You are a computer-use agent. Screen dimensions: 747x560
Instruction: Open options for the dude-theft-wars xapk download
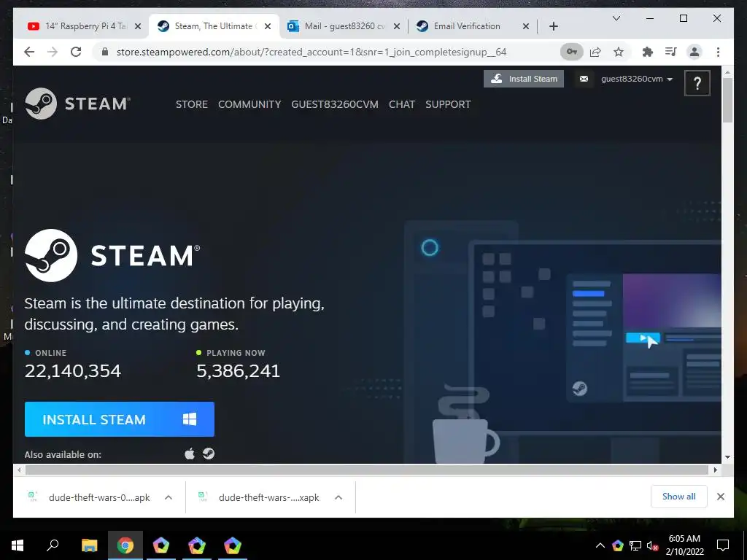tap(338, 497)
